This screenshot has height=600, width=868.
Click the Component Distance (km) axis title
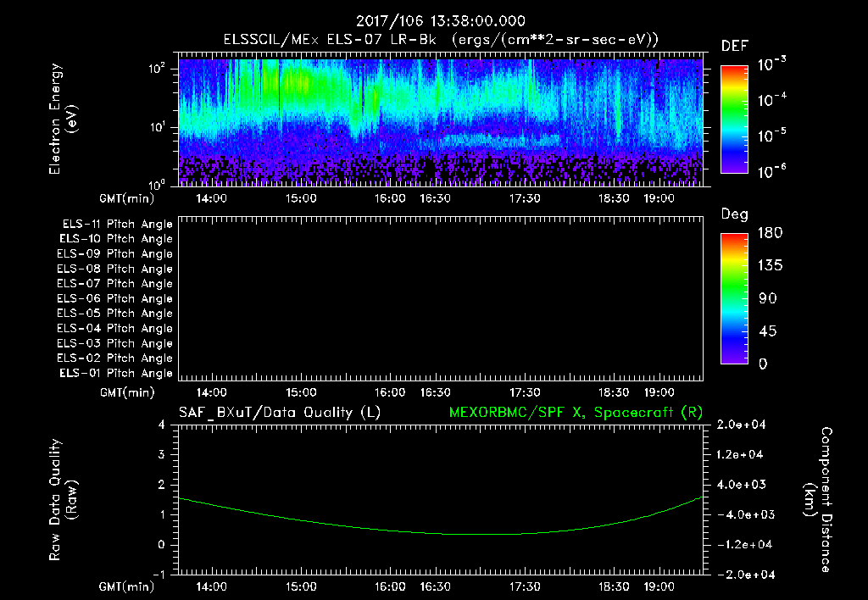pos(817,500)
